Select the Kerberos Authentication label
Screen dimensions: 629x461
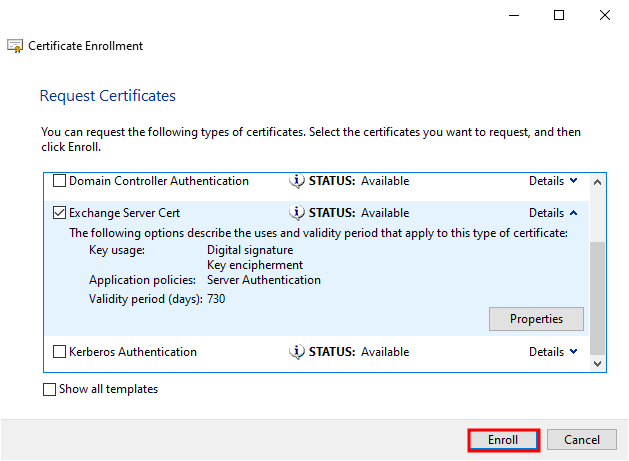133,352
